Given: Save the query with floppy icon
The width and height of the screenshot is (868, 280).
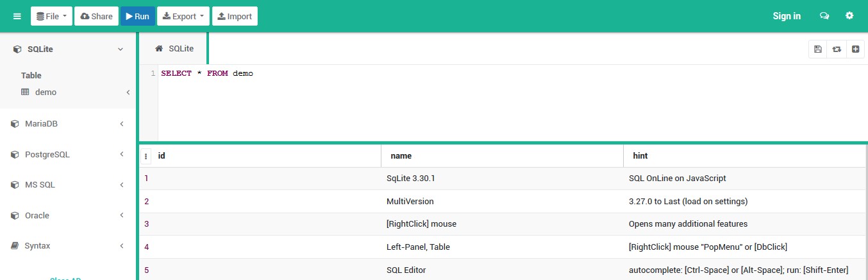Looking at the screenshot, I should point(817,49).
